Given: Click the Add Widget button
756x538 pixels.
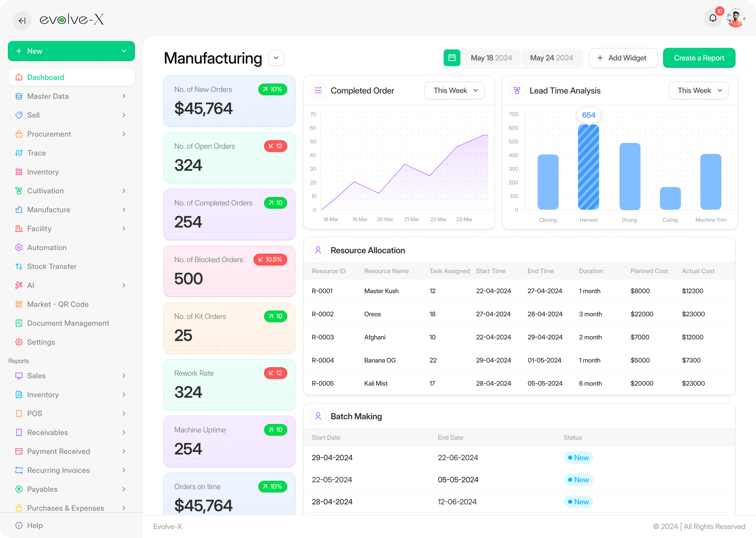Looking at the screenshot, I should 623,58.
